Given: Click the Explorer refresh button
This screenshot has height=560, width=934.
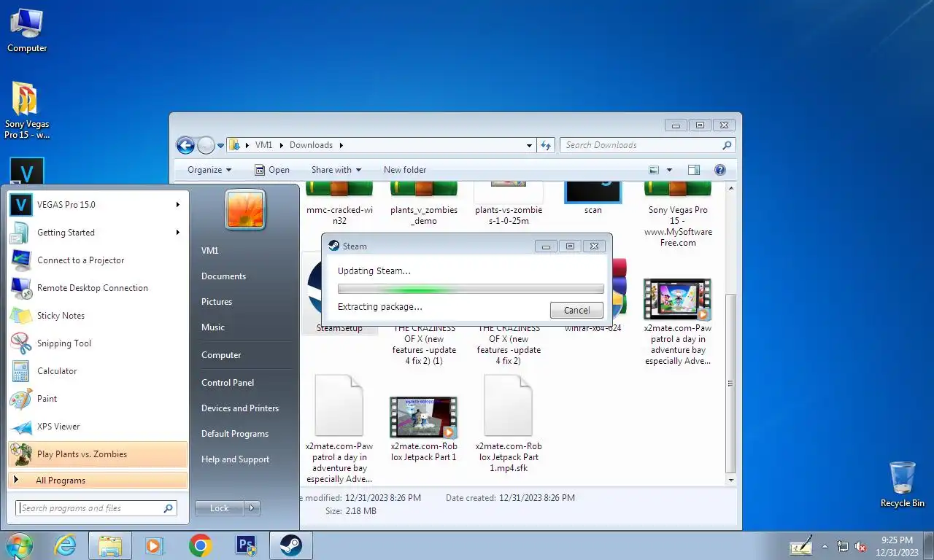Looking at the screenshot, I should pyautogui.click(x=546, y=145).
